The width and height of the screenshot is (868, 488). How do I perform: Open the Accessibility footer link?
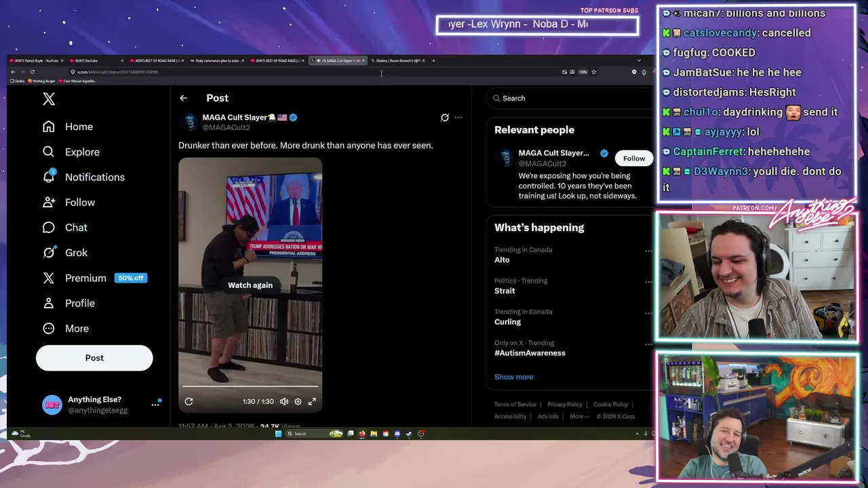point(511,417)
